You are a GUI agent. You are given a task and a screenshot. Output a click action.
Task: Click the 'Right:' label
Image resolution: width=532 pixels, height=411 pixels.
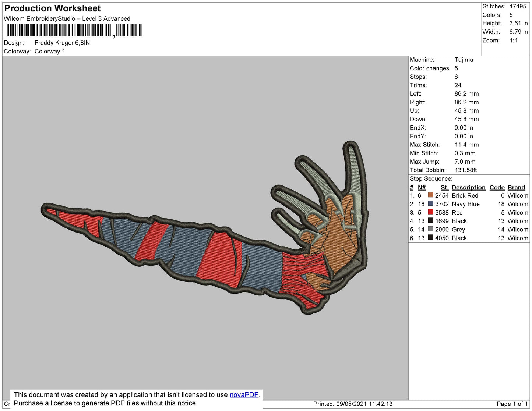point(418,102)
